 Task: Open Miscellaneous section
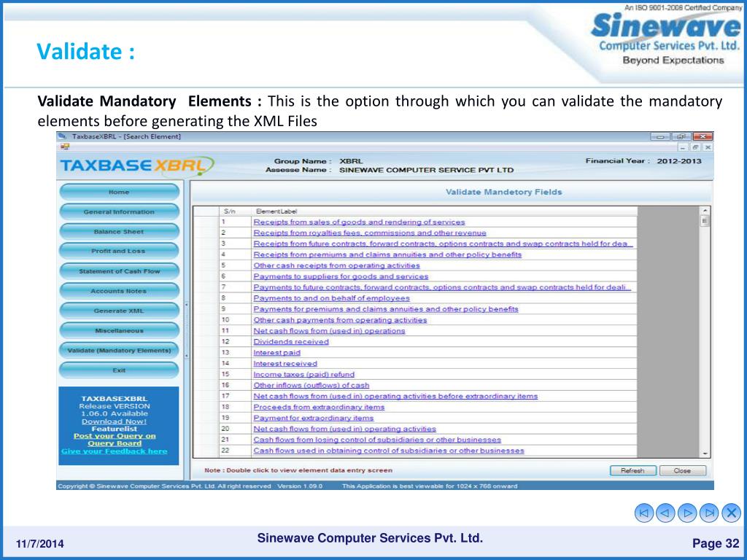coord(119,330)
